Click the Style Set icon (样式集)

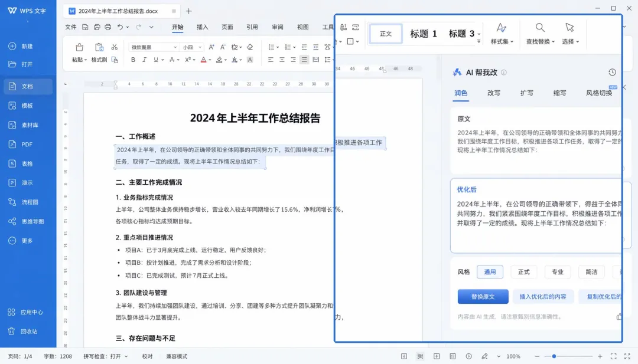[x=502, y=28]
